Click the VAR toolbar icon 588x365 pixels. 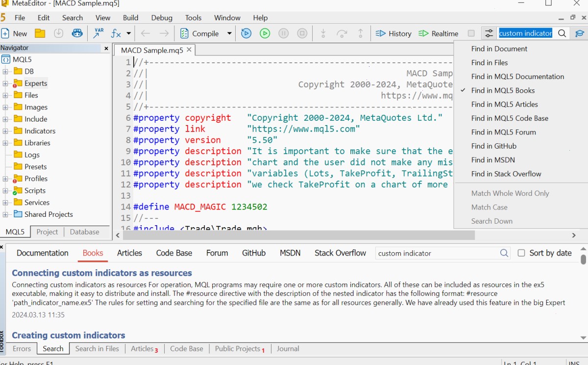click(x=98, y=33)
